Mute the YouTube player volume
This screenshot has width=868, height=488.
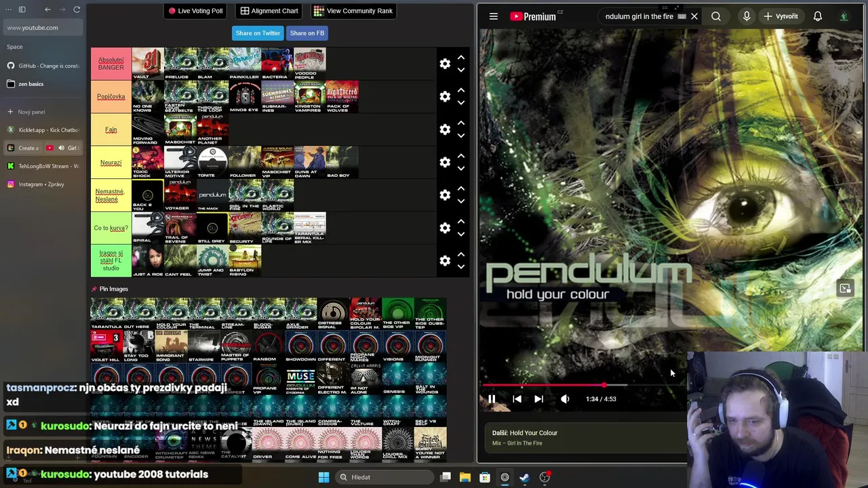pyautogui.click(x=565, y=399)
